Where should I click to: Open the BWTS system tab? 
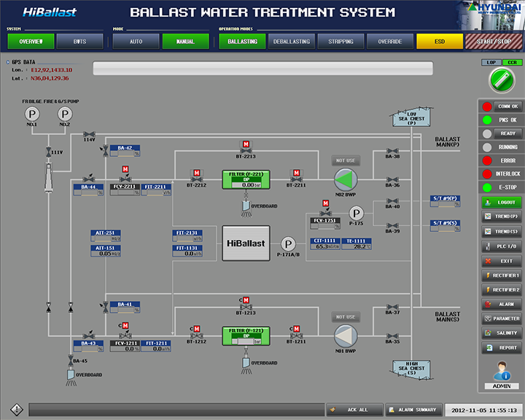point(79,42)
